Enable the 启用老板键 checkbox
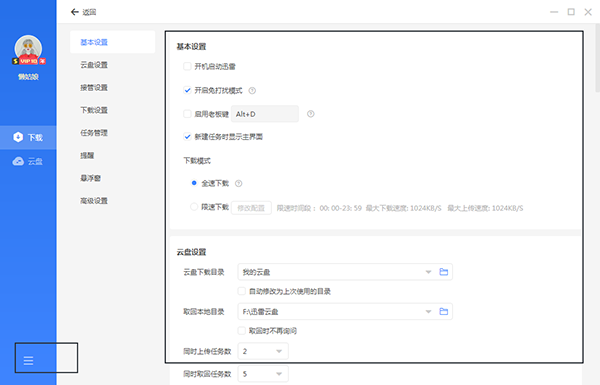 point(187,114)
